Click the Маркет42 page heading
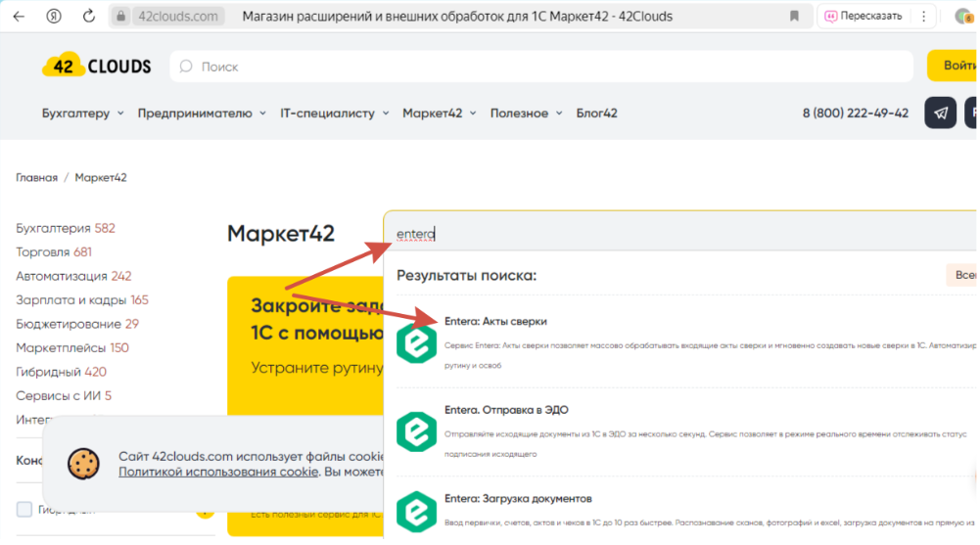Image resolution: width=980 pixels, height=545 pixels. click(x=281, y=234)
